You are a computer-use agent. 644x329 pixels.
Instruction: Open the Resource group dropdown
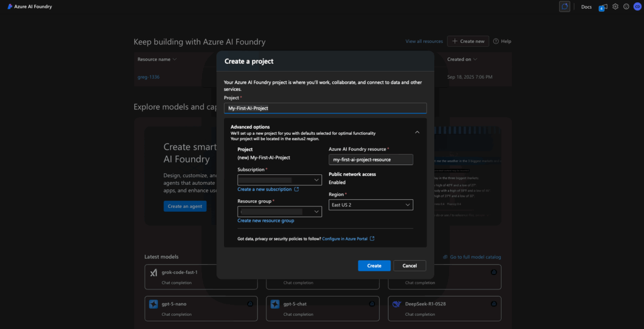(280, 211)
